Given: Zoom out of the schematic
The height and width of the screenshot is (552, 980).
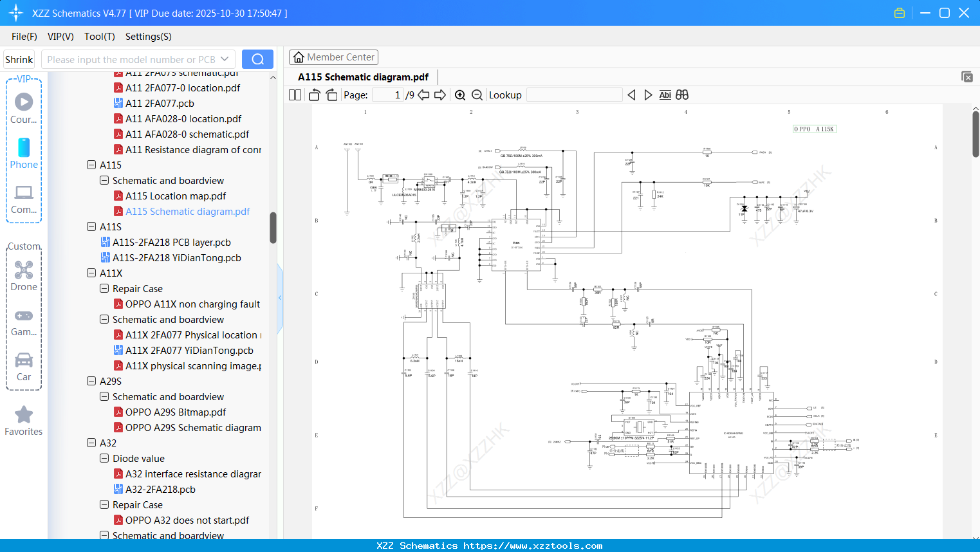Looking at the screenshot, I should (x=477, y=95).
